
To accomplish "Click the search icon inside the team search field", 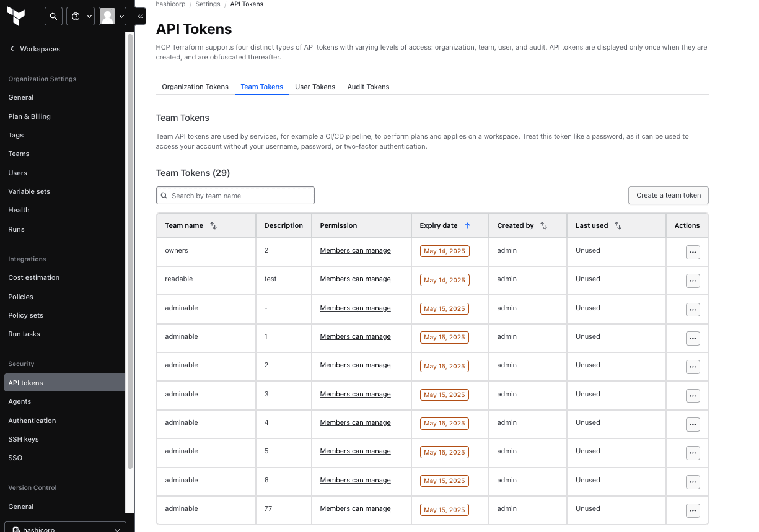I will 164,195.
